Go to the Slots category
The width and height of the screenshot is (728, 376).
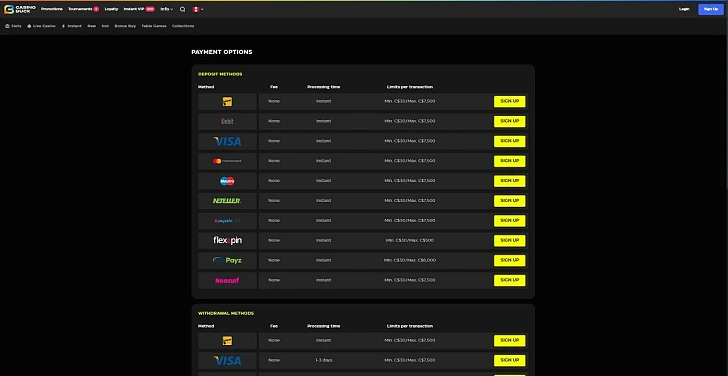point(13,26)
